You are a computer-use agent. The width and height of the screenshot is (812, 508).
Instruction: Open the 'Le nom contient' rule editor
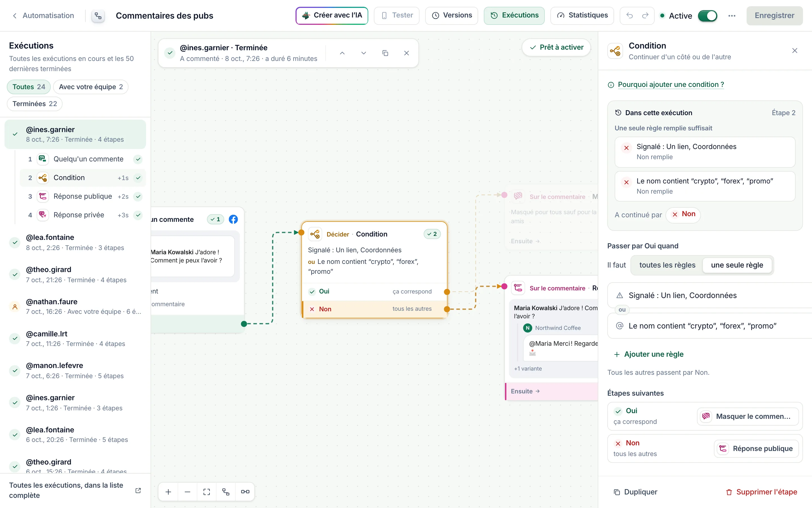point(709,326)
